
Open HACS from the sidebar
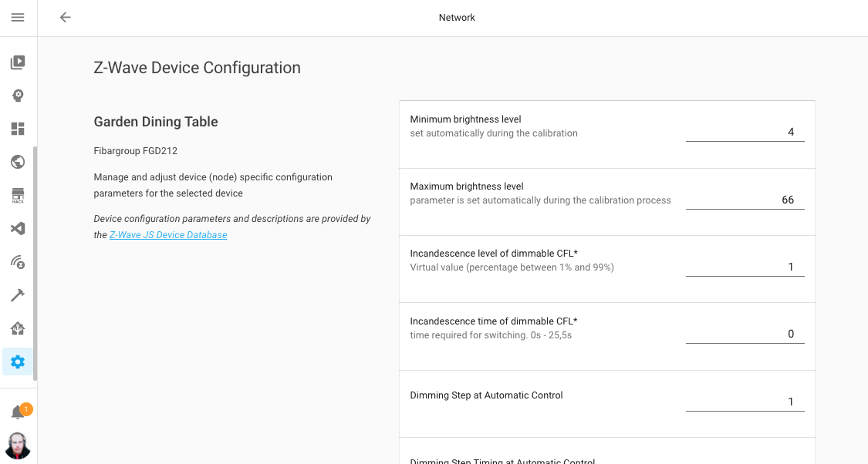point(17,195)
